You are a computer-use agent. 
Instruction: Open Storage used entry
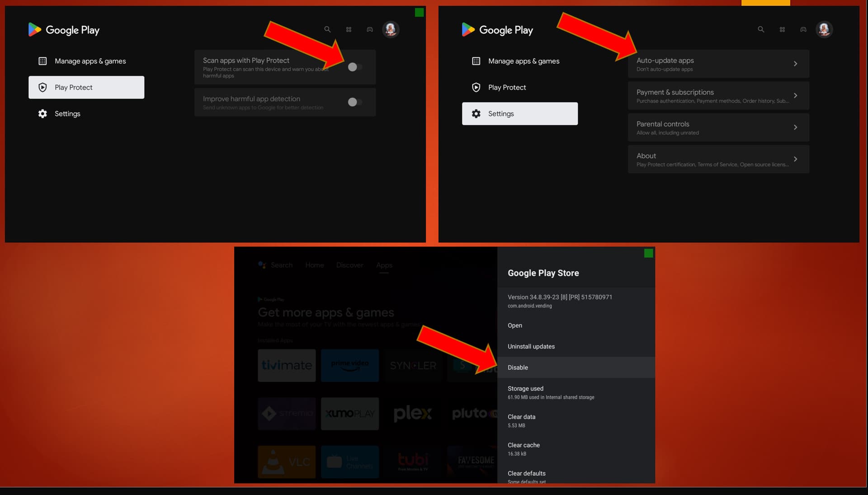pyautogui.click(x=576, y=392)
